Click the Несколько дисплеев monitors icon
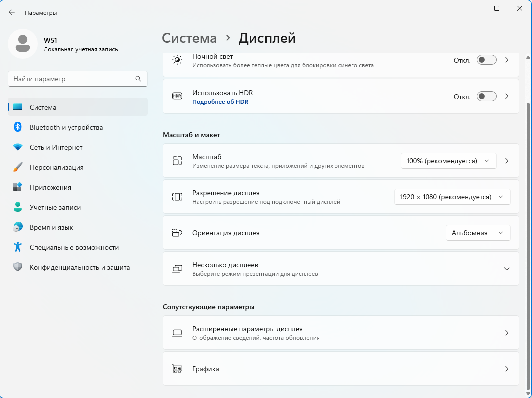The height and width of the screenshot is (398, 532). coord(177,268)
